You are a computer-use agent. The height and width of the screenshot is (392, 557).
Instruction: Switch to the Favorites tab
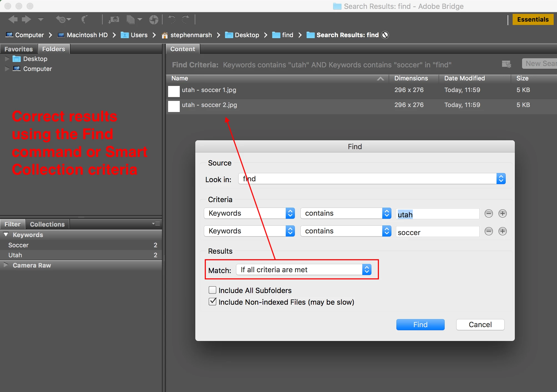pos(19,49)
